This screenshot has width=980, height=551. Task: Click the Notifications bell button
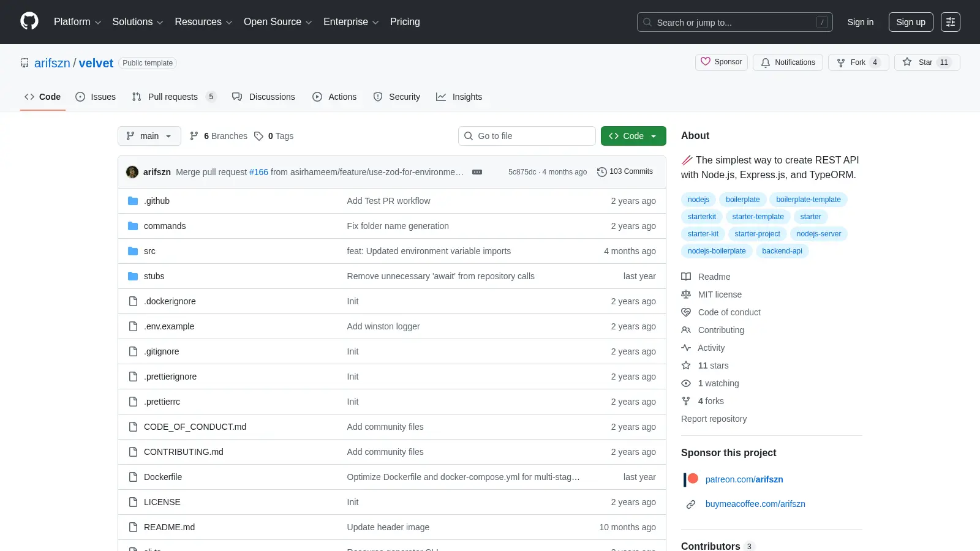(788, 62)
